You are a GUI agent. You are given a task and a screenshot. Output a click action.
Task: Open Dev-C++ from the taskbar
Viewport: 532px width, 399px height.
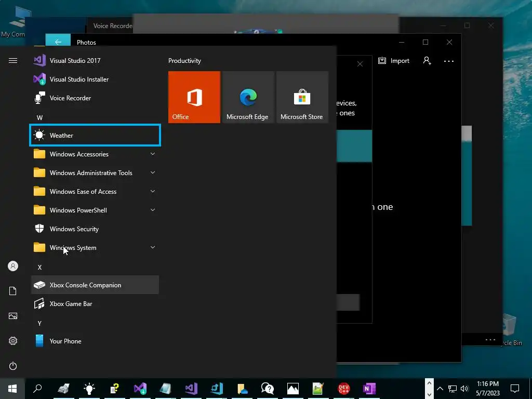coord(344,389)
